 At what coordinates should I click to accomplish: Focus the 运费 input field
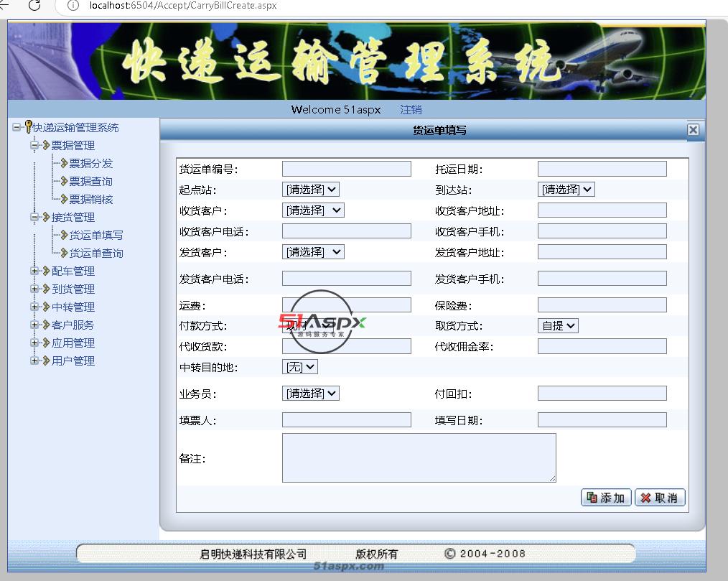pos(346,305)
